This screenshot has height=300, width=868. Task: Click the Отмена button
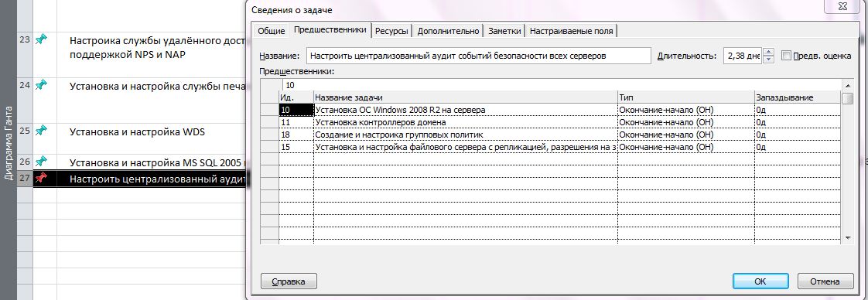[x=825, y=281]
